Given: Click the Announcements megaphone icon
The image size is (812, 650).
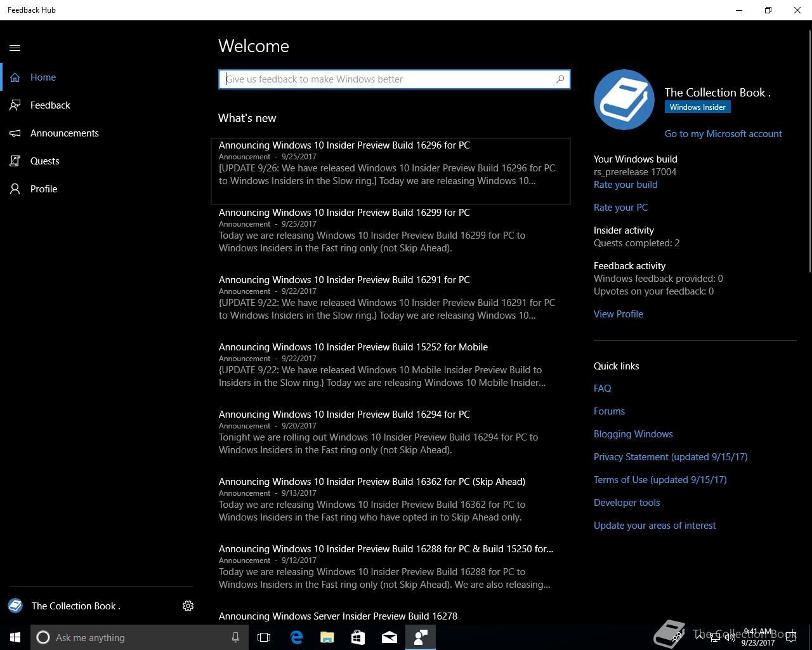Looking at the screenshot, I should tap(15, 133).
